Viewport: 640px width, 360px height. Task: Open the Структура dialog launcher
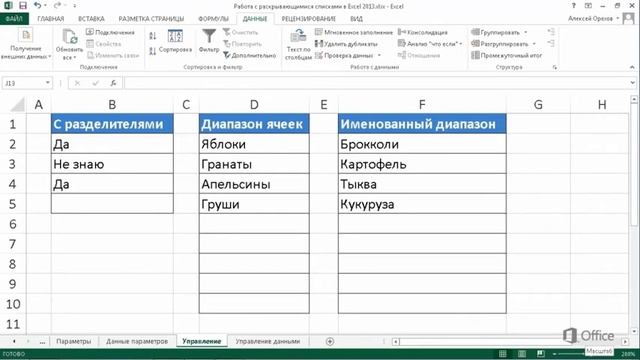tap(555, 67)
